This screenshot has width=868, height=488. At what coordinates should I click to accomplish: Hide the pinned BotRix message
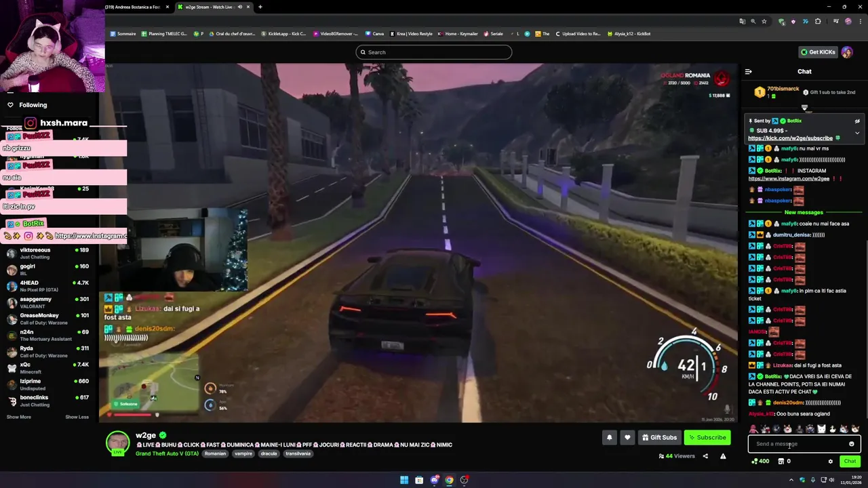[857, 121]
